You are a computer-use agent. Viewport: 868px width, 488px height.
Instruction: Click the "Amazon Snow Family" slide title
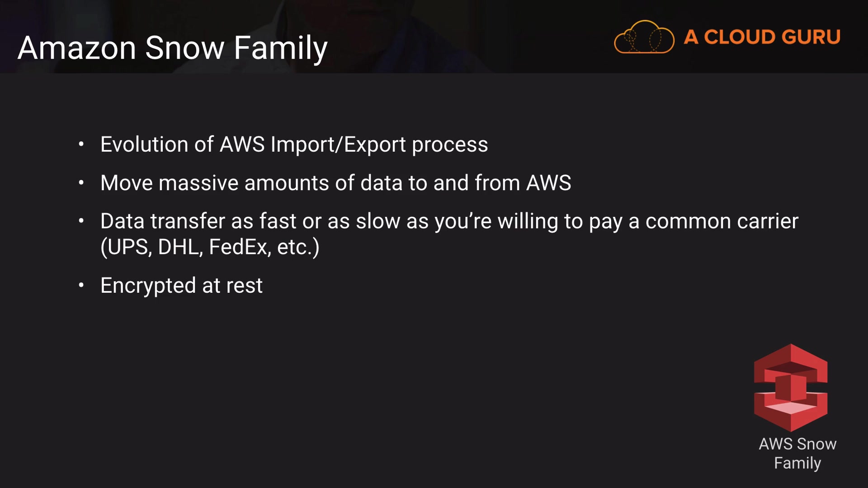[x=173, y=48]
